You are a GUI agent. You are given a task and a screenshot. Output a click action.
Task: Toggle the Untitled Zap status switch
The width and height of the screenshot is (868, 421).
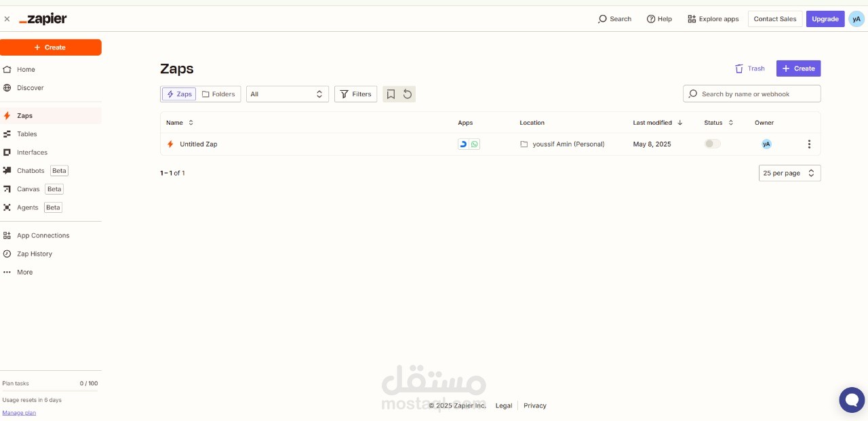point(713,144)
